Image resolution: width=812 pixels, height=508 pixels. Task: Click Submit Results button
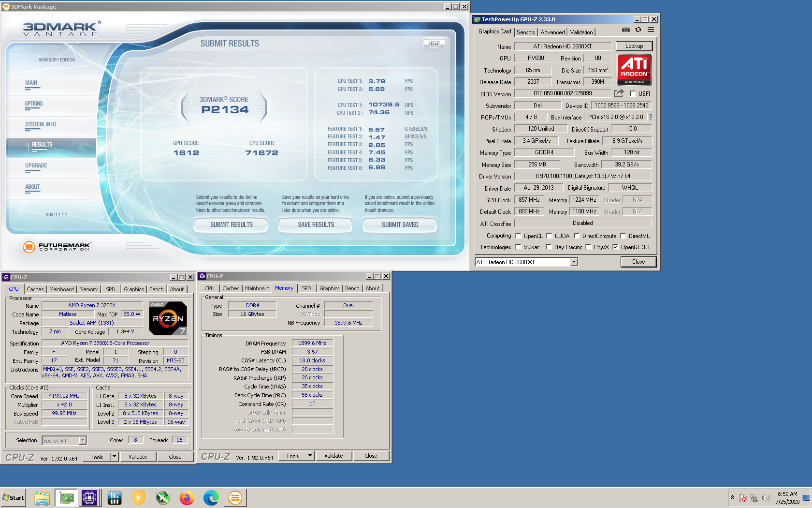tap(232, 225)
